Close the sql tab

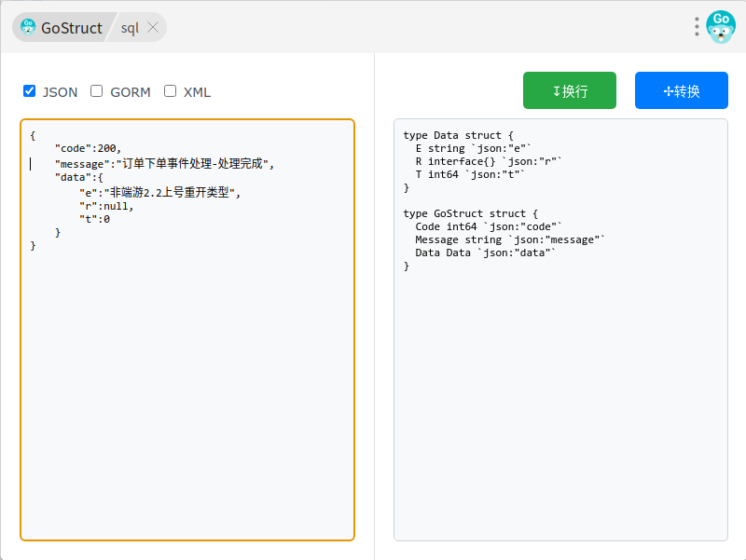154,27
